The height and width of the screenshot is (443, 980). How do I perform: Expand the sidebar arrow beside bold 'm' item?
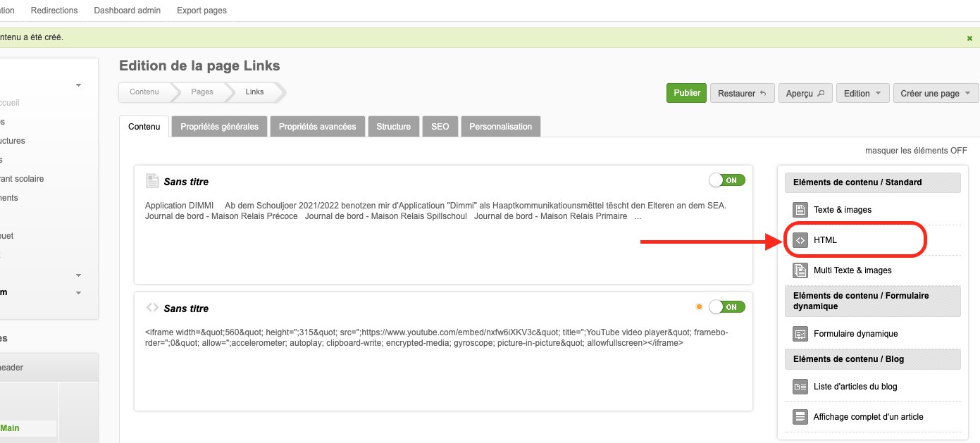[x=78, y=293]
